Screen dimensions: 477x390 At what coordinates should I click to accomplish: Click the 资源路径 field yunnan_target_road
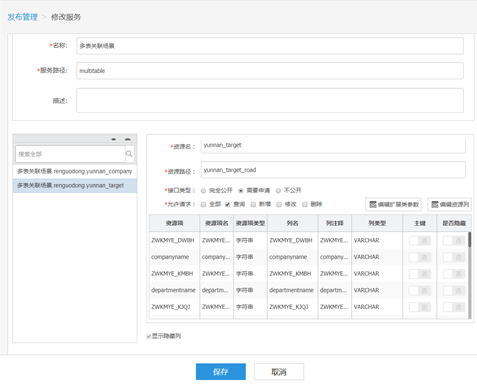[333, 170]
